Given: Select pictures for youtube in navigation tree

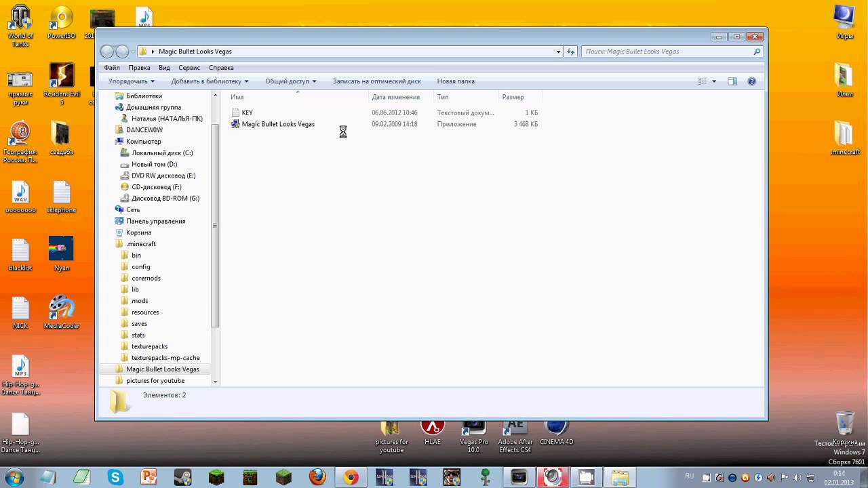Looking at the screenshot, I should click(155, 381).
